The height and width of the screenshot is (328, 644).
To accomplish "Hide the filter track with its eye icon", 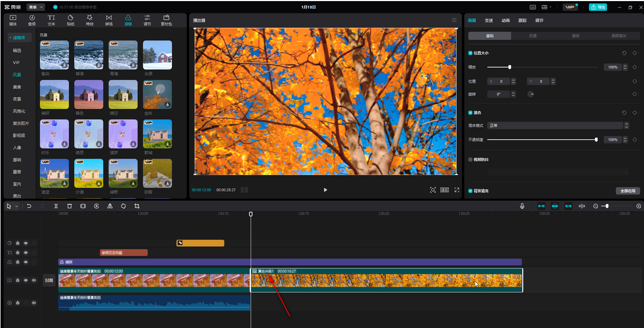I will coord(25,262).
